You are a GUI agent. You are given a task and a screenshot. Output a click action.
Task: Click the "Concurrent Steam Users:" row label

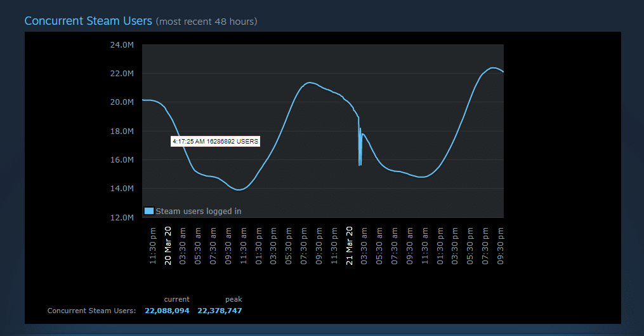point(91,311)
